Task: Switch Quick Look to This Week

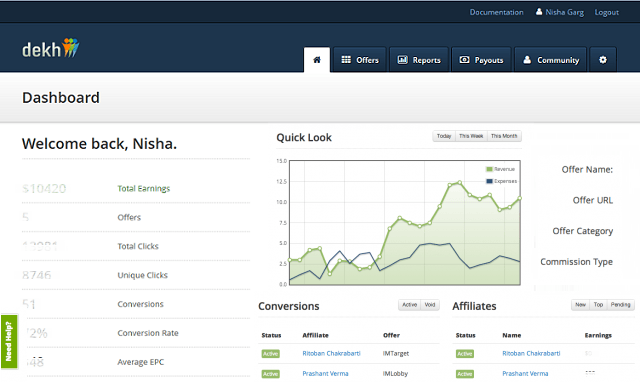Action: pyautogui.click(x=471, y=136)
